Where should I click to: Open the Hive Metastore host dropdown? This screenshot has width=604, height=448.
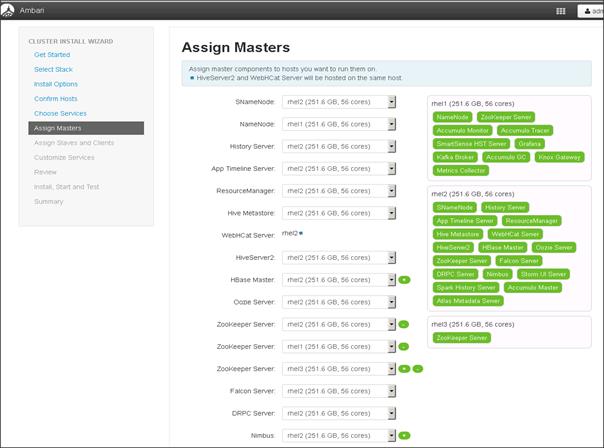339,213
